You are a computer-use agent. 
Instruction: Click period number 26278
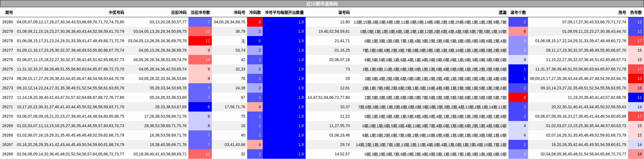[8, 41]
